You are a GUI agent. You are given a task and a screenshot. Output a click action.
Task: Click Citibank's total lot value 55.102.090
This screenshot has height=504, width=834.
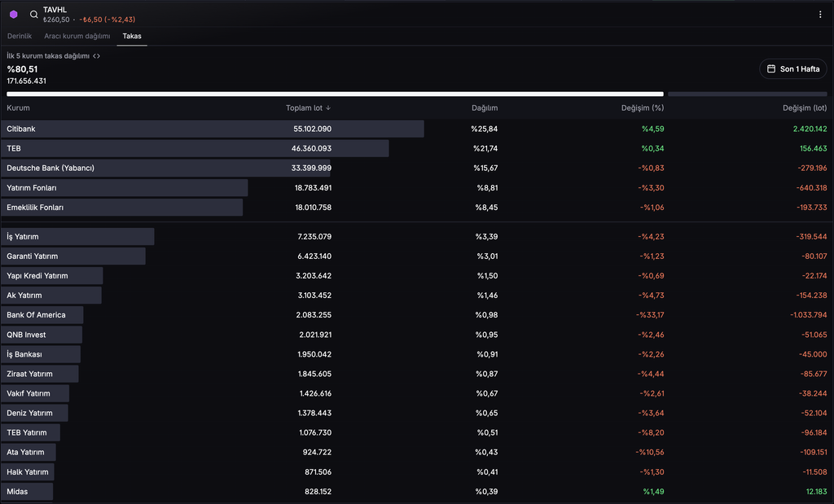coord(312,129)
